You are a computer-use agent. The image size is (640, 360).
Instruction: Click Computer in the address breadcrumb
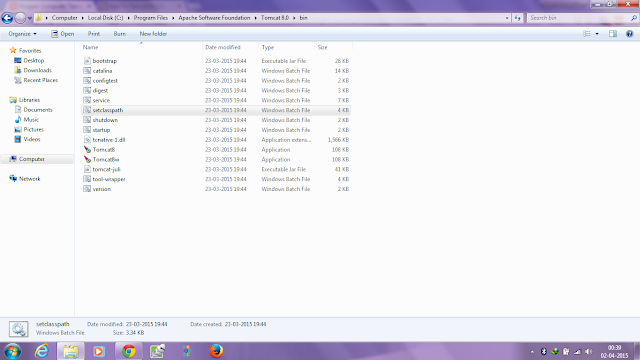click(64, 18)
